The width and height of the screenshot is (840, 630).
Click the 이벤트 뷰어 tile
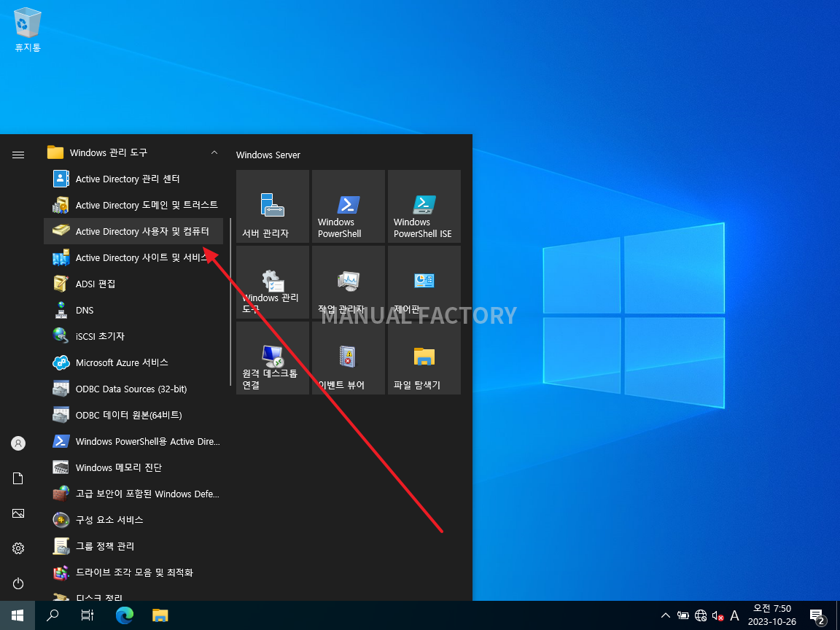(349, 358)
